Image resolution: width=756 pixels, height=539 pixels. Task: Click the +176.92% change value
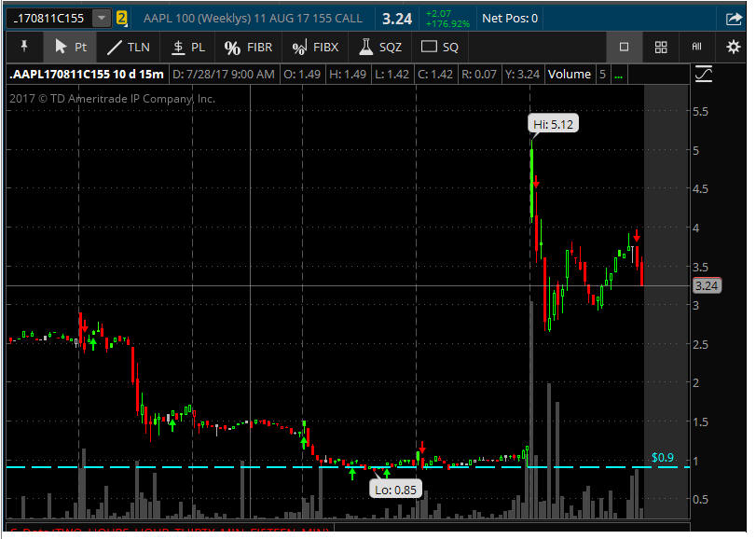click(447, 23)
